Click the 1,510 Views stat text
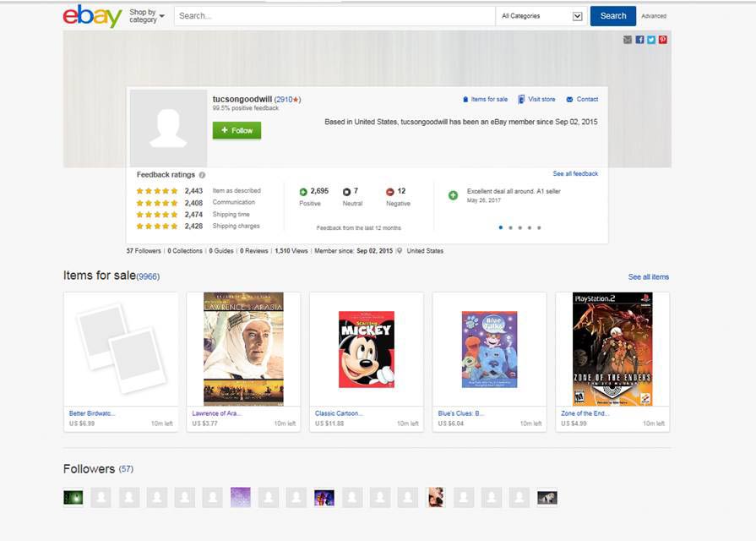 (x=291, y=251)
